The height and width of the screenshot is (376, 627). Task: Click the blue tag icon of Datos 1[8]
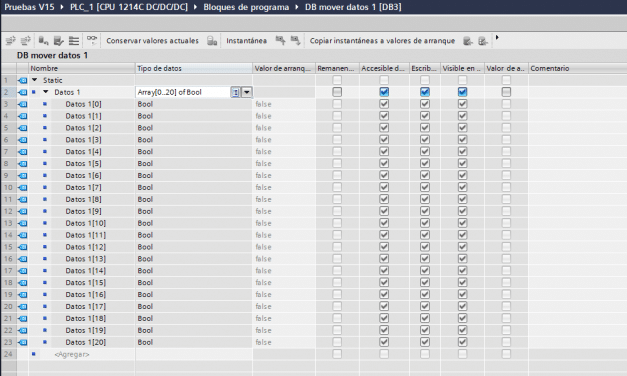[23, 200]
